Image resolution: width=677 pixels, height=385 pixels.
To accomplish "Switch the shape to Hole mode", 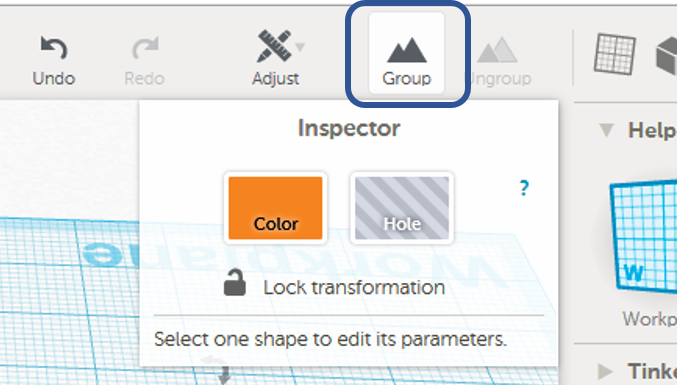I will (x=402, y=208).
